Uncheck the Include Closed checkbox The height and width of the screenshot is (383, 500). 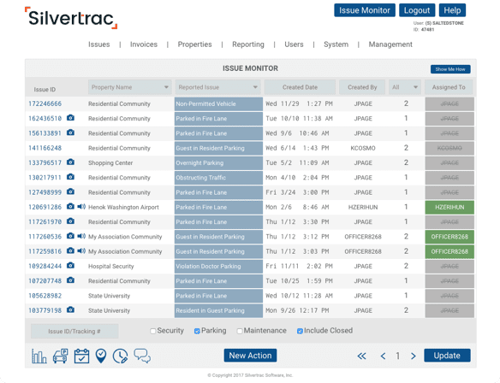point(300,331)
